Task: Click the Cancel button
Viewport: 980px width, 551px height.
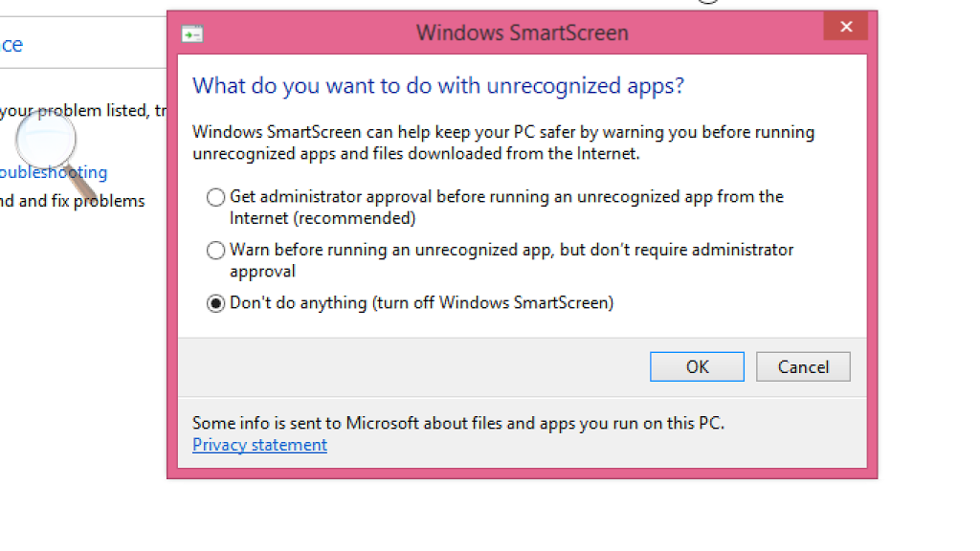Action: tap(802, 367)
